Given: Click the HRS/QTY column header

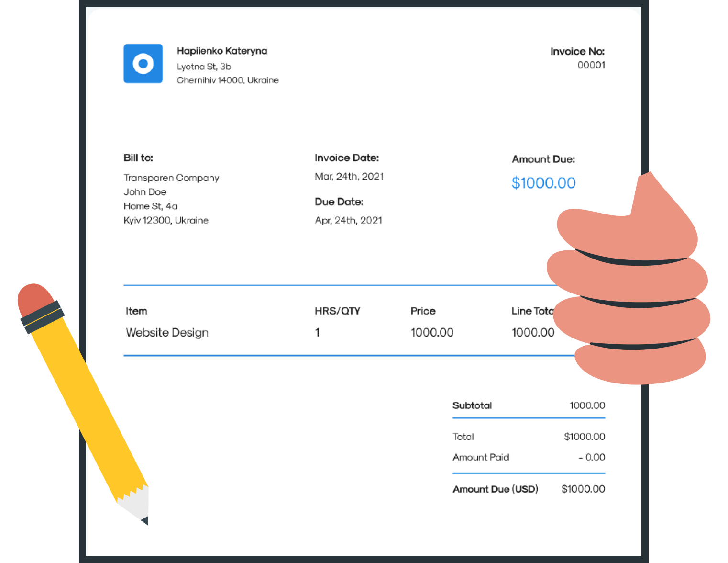Looking at the screenshot, I should (338, 311).
